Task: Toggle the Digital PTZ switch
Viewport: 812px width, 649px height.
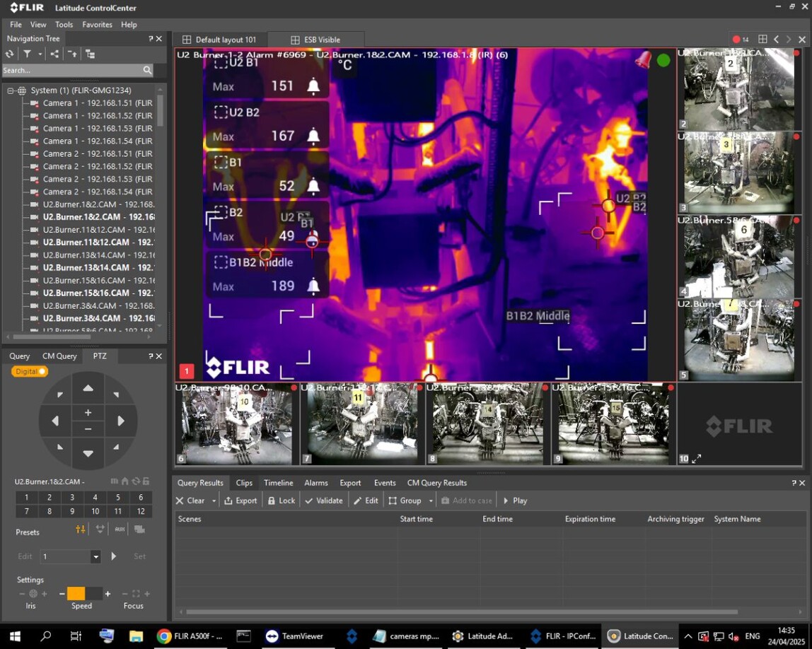Action: point(30,372)
